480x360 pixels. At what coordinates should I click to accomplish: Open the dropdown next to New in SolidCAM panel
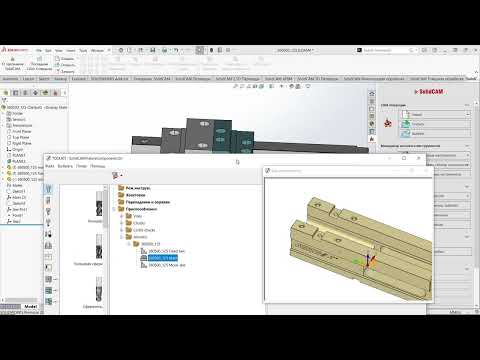468,115
